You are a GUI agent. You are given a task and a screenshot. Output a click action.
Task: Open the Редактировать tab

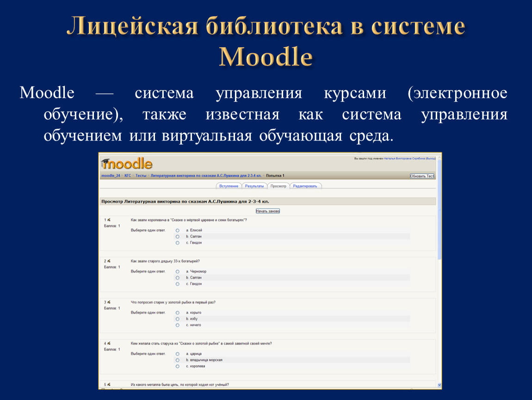tap(305, 186)
